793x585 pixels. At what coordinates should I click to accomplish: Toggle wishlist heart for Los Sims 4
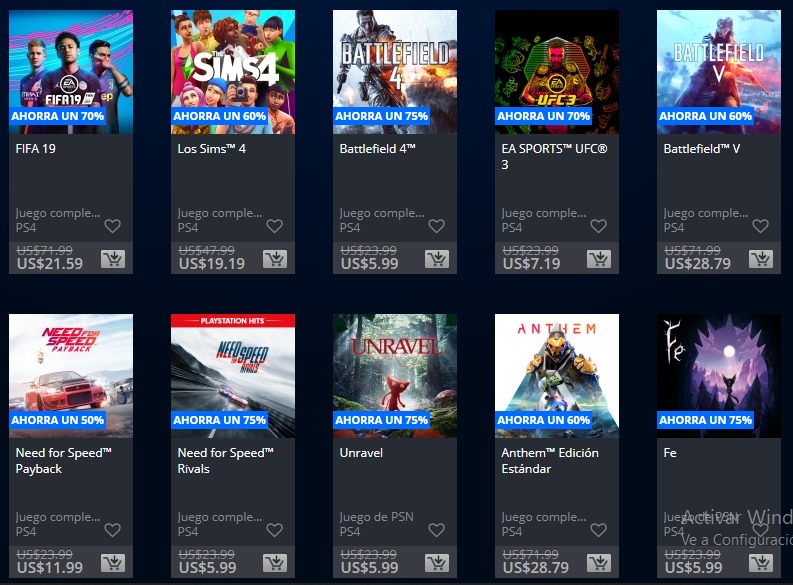pyautogui.click(x=275, y=226)
